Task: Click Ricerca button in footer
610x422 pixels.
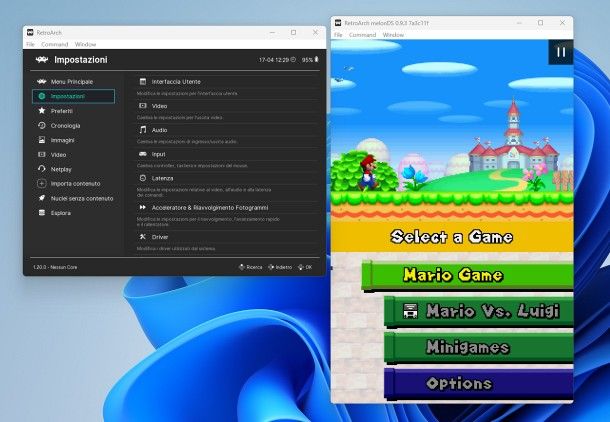Action: click(251, 267)
